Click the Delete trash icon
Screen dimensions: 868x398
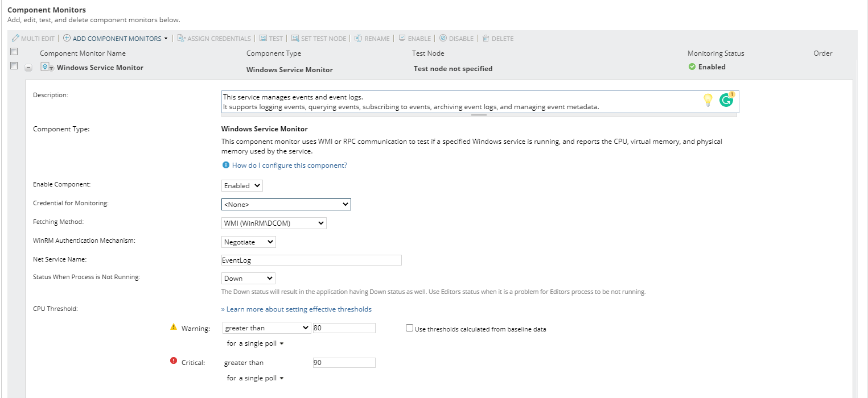tap(486, 39)
